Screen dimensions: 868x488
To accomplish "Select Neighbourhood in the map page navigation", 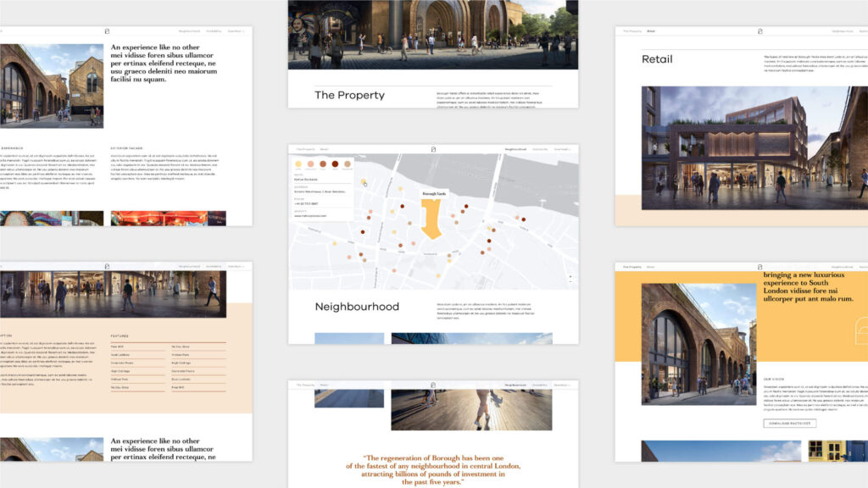I will 515,149.
